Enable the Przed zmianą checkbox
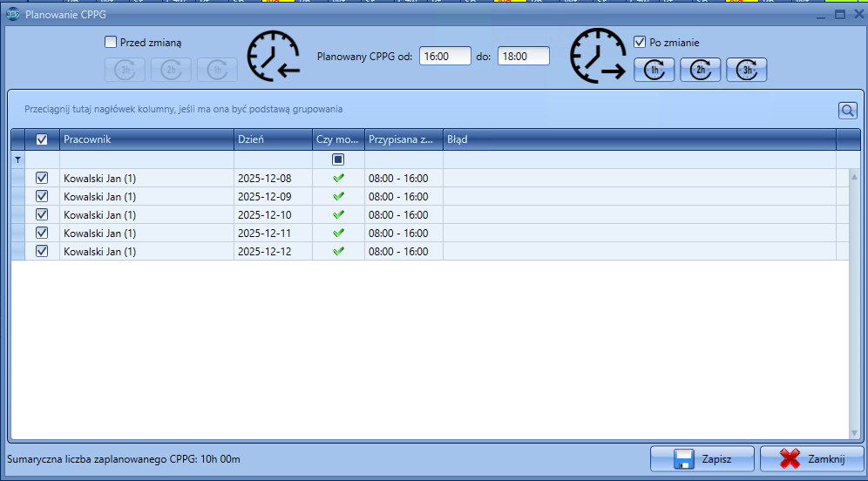Screen dimensions: 868x481 coord(111,42)
